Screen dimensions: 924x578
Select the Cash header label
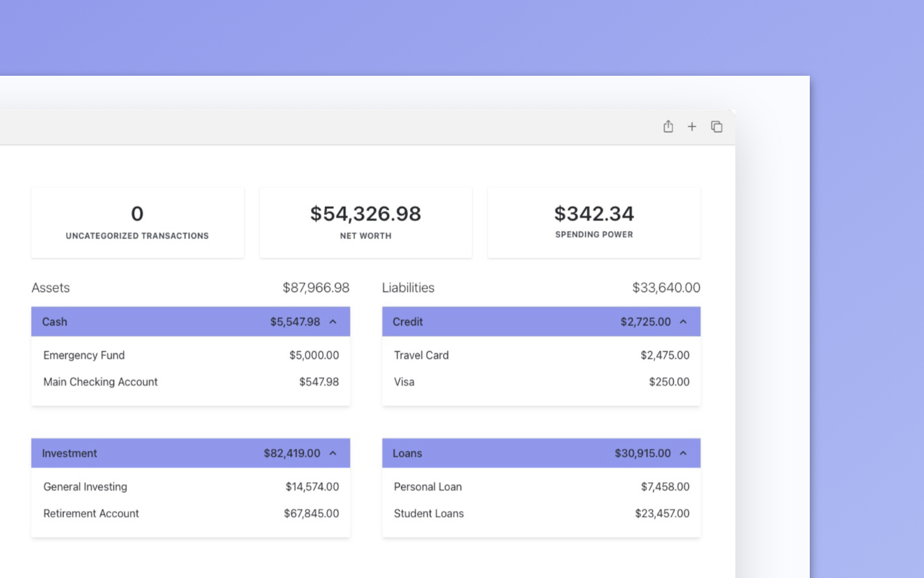pyautogui.click(x=55, y=322)
